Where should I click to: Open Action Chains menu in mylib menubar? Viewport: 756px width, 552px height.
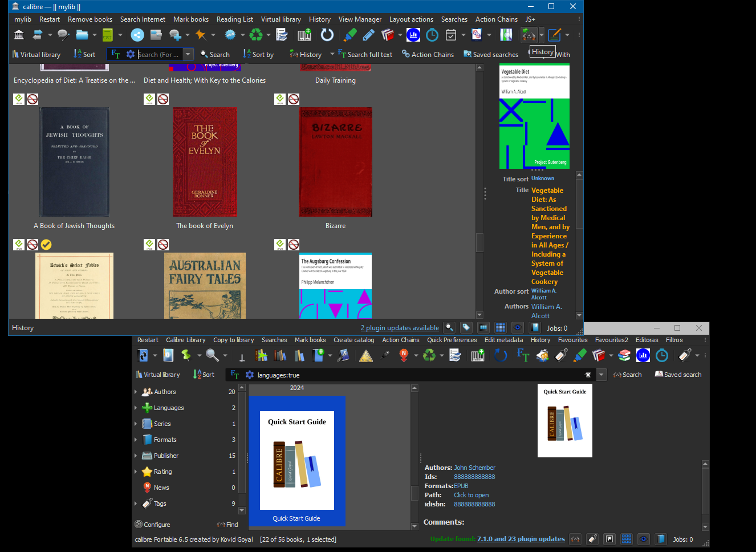[497, 19]
